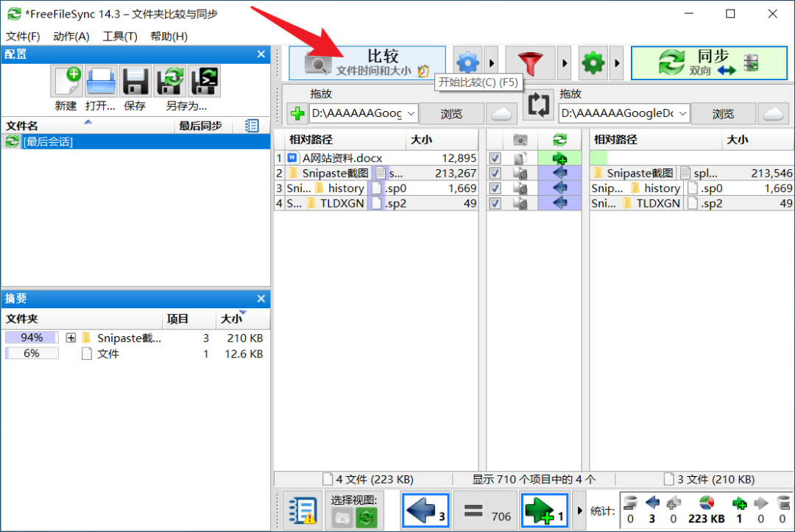Open the left folder path dropdown
This screenshot has width=795, height=532.
tap(411, 113)
